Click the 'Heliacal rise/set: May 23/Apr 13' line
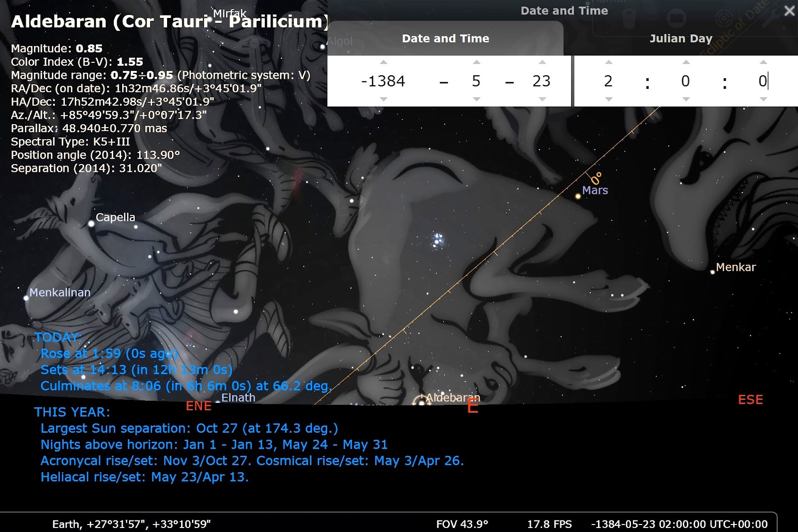The height and width of the screenshot is (532, 798). coord(144,477)
